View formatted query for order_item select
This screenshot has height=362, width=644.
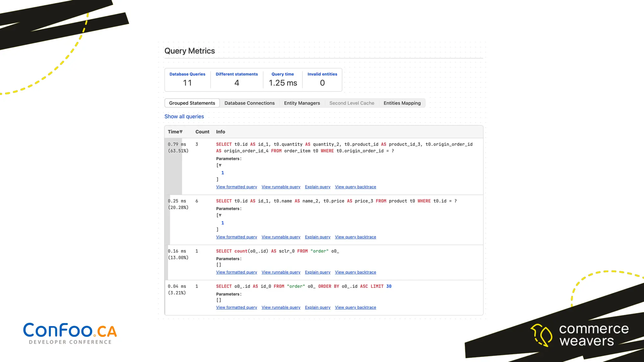(x=236, y=187)
